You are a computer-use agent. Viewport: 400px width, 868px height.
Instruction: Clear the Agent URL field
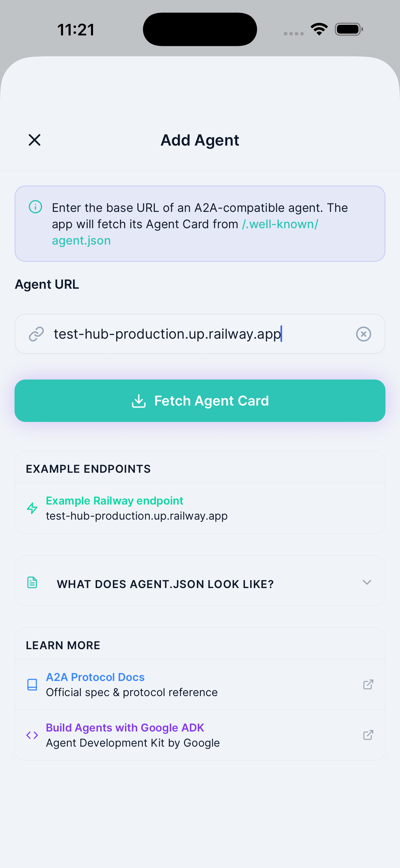(x=363, y=334)
